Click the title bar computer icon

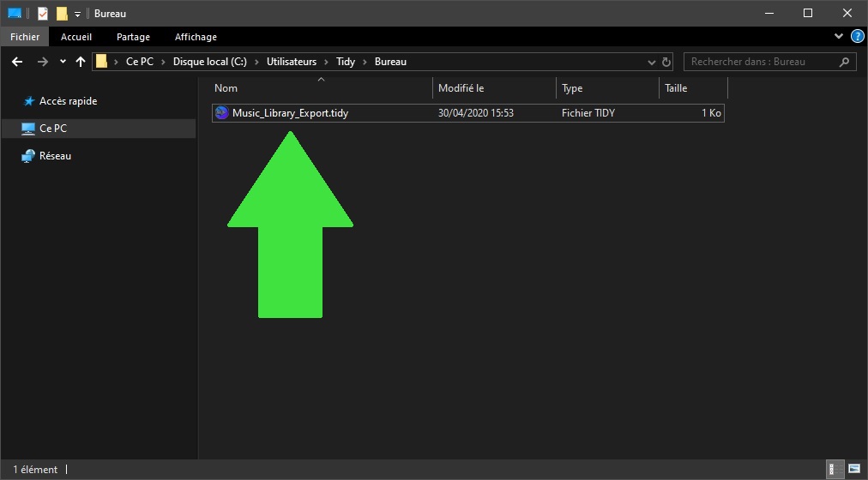pos(15,13)
